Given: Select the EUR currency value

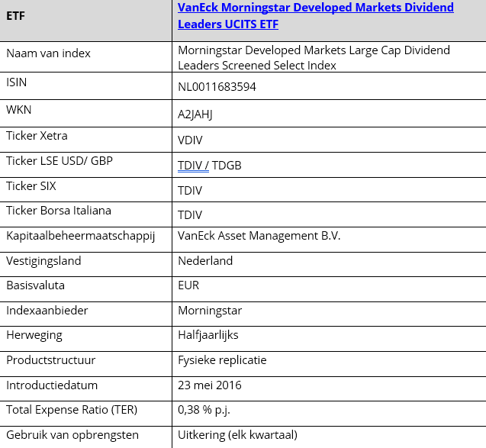Looking at the screenshot, I should coord(188,285).
